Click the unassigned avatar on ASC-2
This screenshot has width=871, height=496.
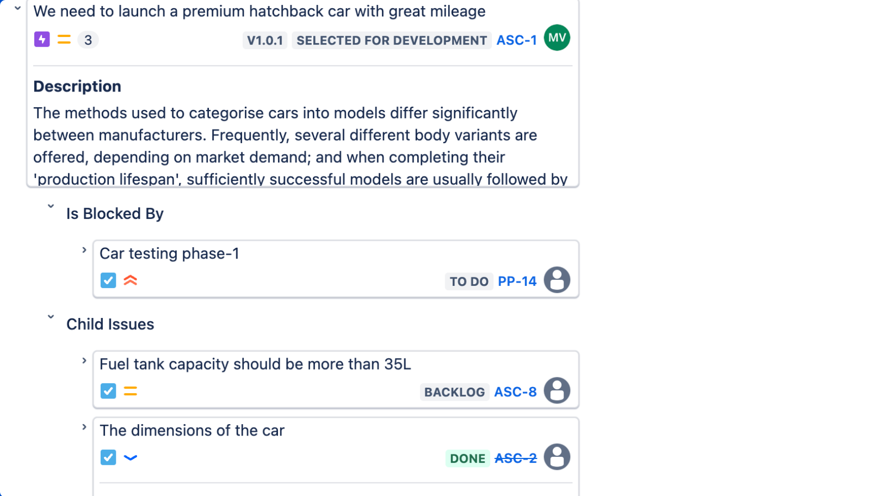(557, 457)
